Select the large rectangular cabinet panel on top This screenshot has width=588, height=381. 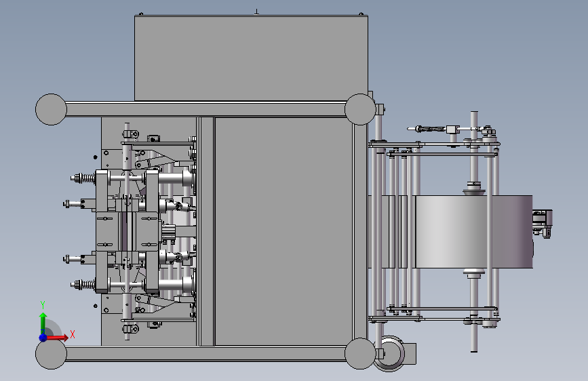pyautogui.click(x=251, y=58)
